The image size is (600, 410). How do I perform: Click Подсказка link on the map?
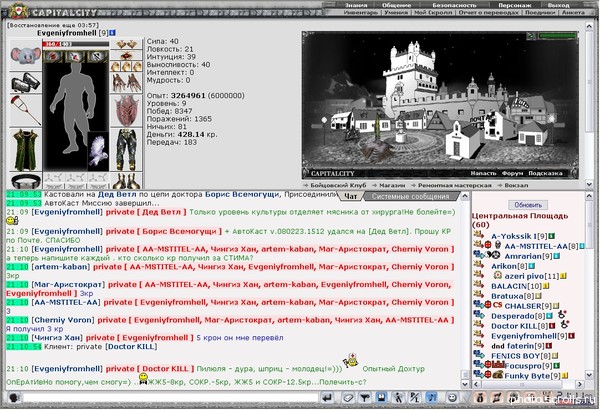545,173
